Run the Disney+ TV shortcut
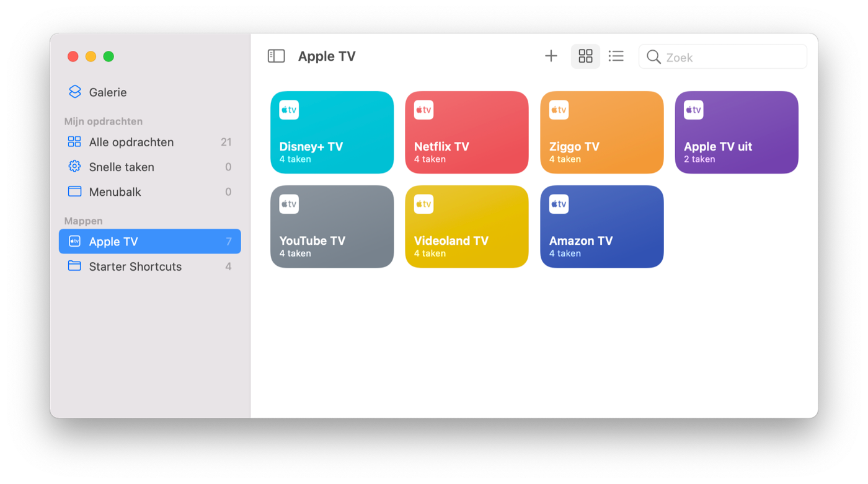Screen dimensions: 868x484 (x=332, y=133)
